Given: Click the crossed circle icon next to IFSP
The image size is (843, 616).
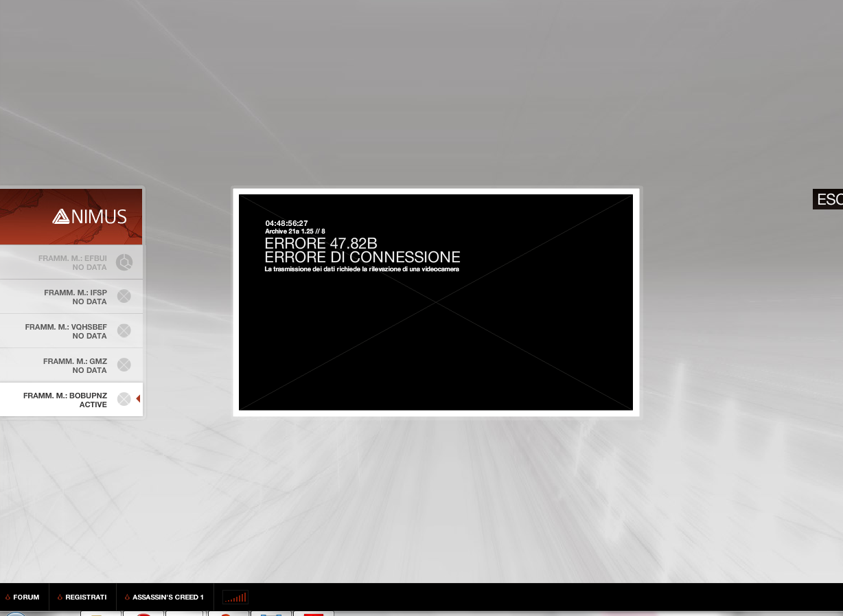Looking at the screenshot, I should (124, 296).
